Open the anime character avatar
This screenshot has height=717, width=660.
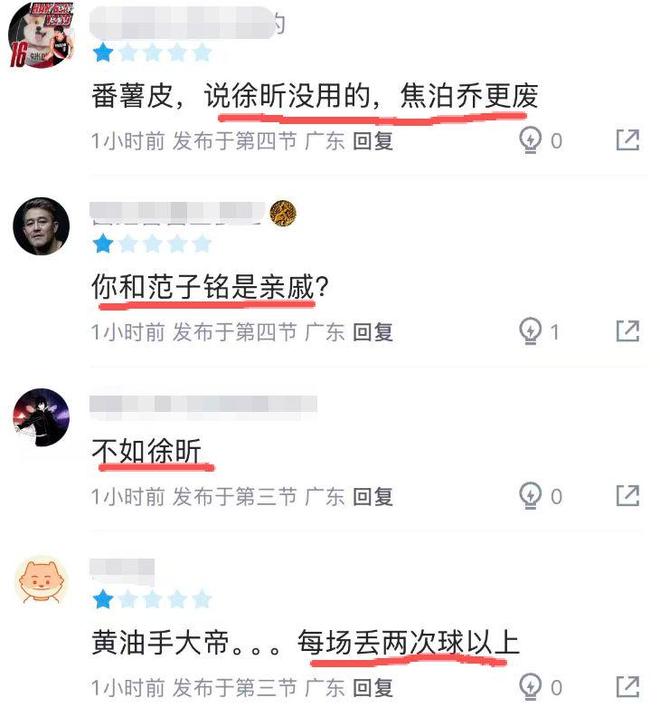(41, 417)
